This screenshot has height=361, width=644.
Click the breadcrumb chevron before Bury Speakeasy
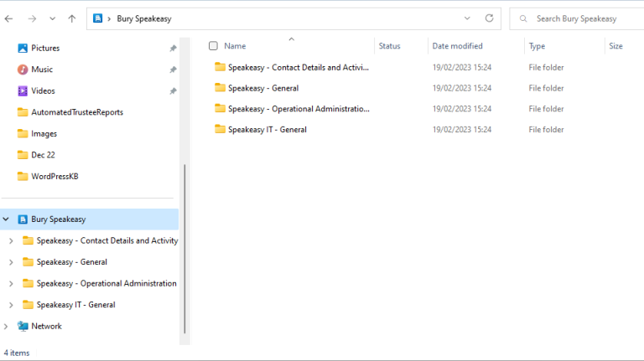coord(109,19)
